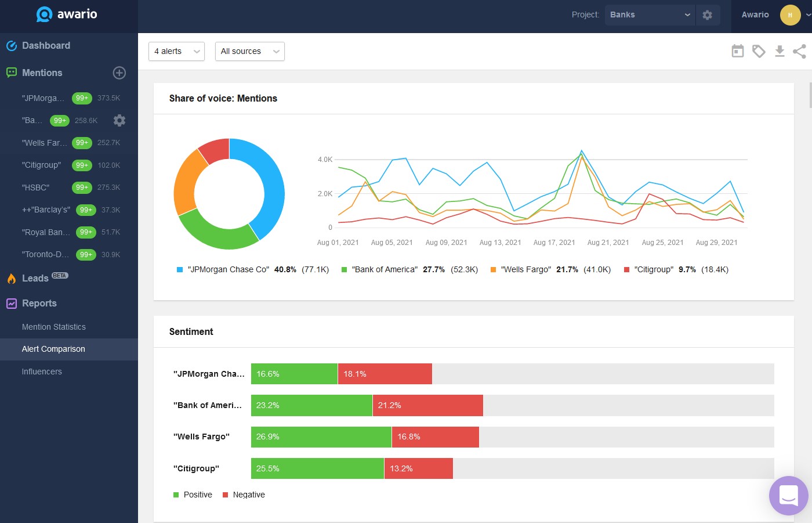This screenshot has width=812, height=523.
Task: Toggle Wells Fargo legend entry
Action: 550,269
